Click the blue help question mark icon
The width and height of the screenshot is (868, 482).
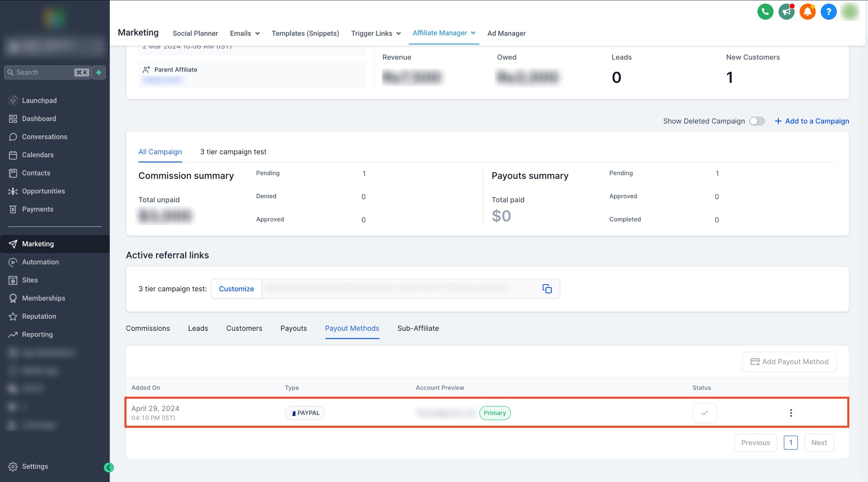pos(828,12)
